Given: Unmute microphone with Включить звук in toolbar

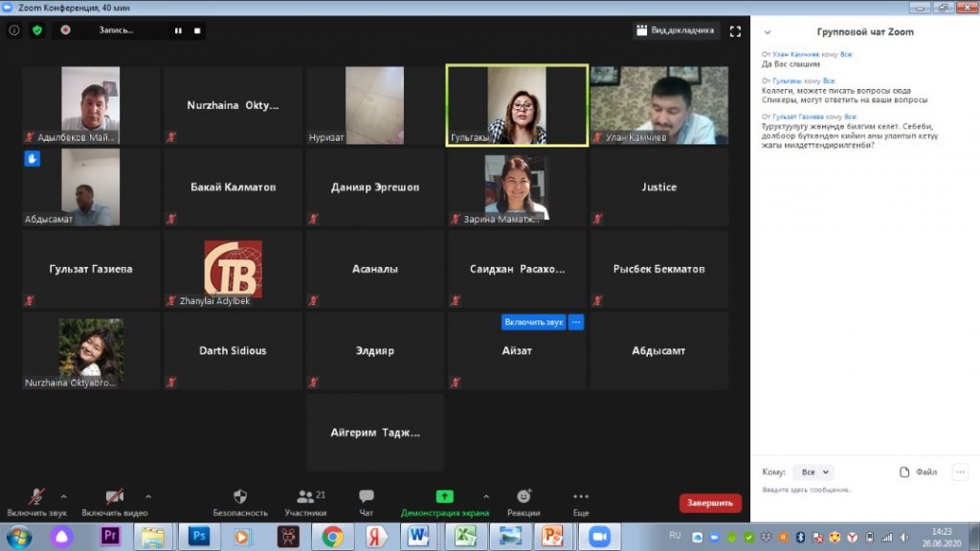Looking at the screenshot, I should [x=37, y=502].
